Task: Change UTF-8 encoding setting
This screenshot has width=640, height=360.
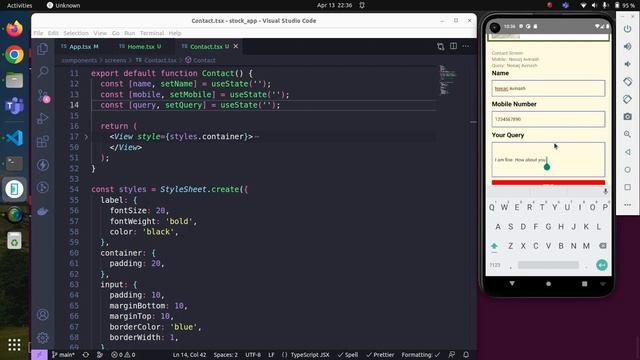Action: [x=253, y=355]
